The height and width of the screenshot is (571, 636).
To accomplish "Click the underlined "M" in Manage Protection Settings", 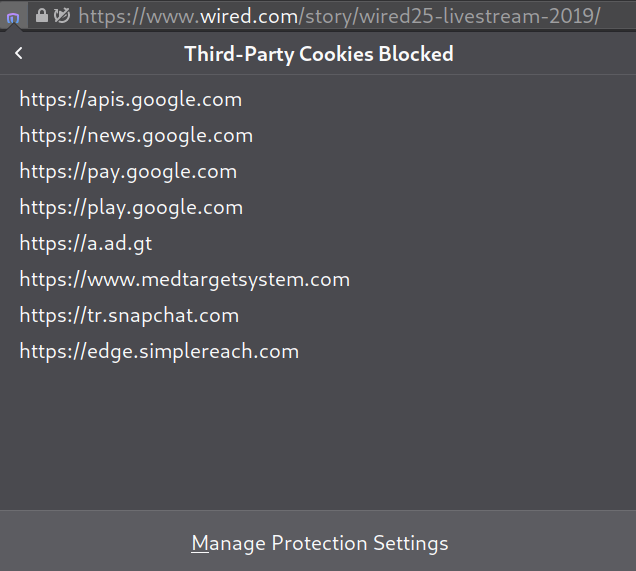I will click(201, 543).
